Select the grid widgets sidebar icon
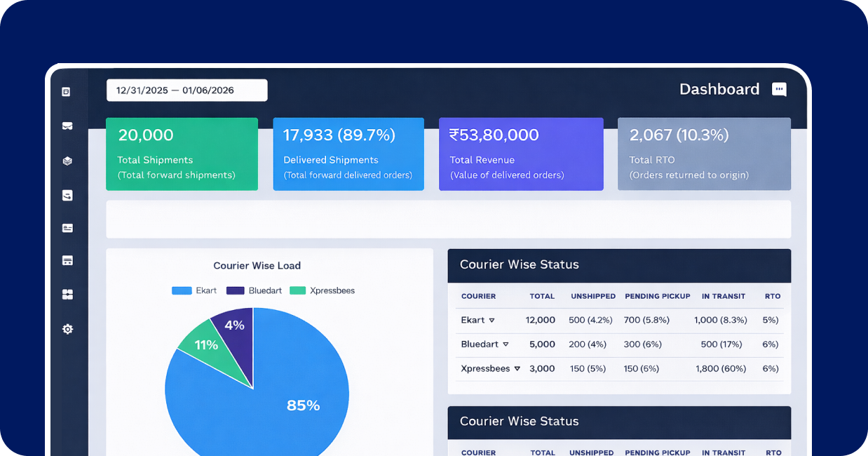This screenshot has height=456, width=868. click(67, 295)
